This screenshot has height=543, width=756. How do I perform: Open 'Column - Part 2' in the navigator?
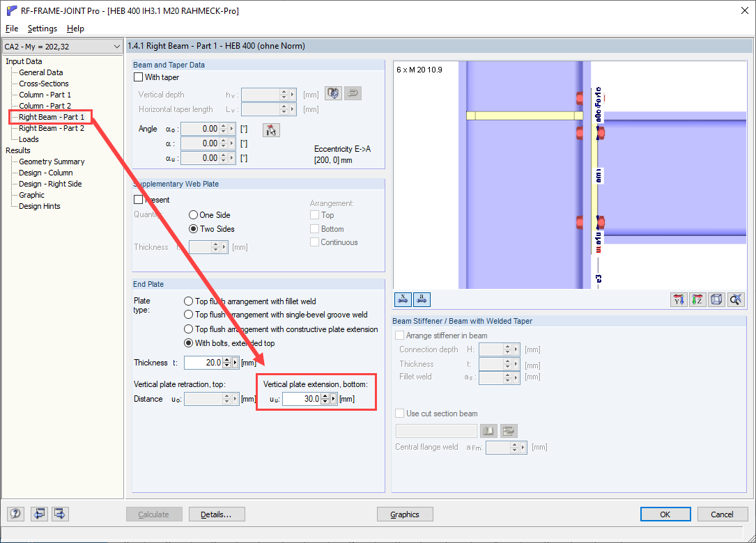(45, 106)
